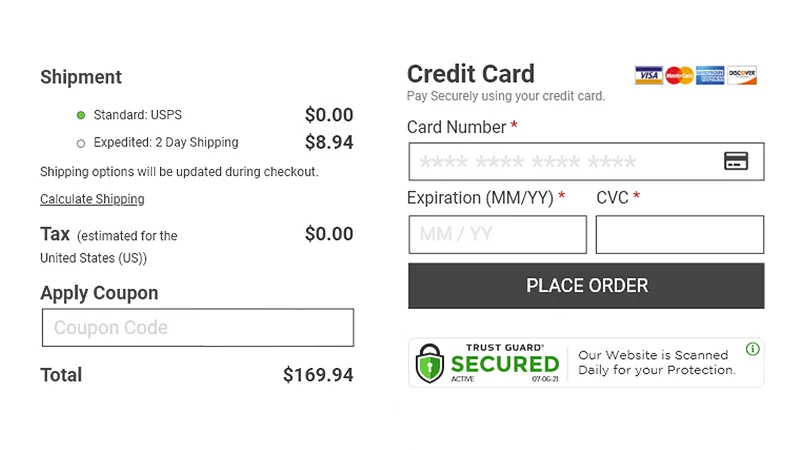Select the Standard: USPS shipping radio button
800x450 pixels.
click(x=81, y=115)
